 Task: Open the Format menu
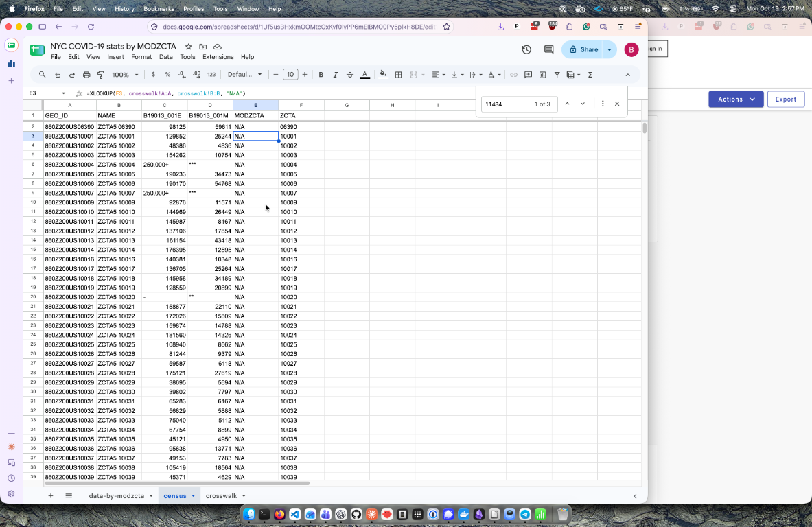click(141, 57)
